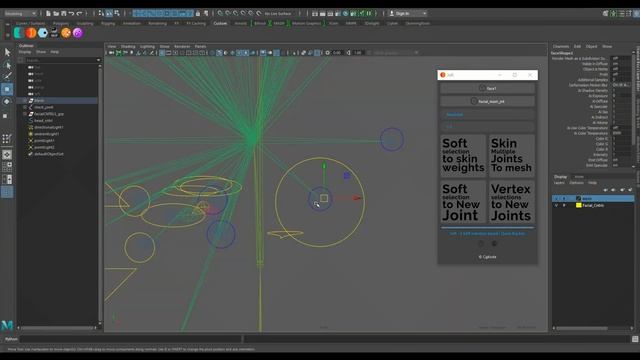Click the Layer Editor horizontal scrollbar

tap(582, 328)
